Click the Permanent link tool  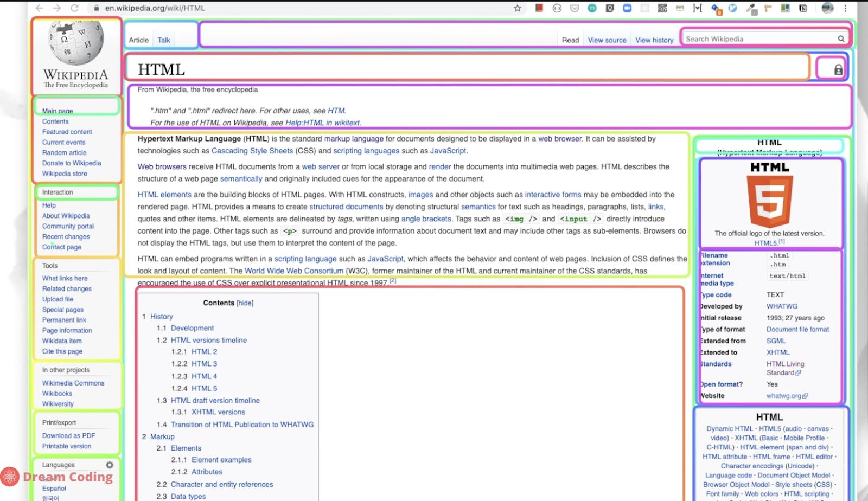coord(64,320)
